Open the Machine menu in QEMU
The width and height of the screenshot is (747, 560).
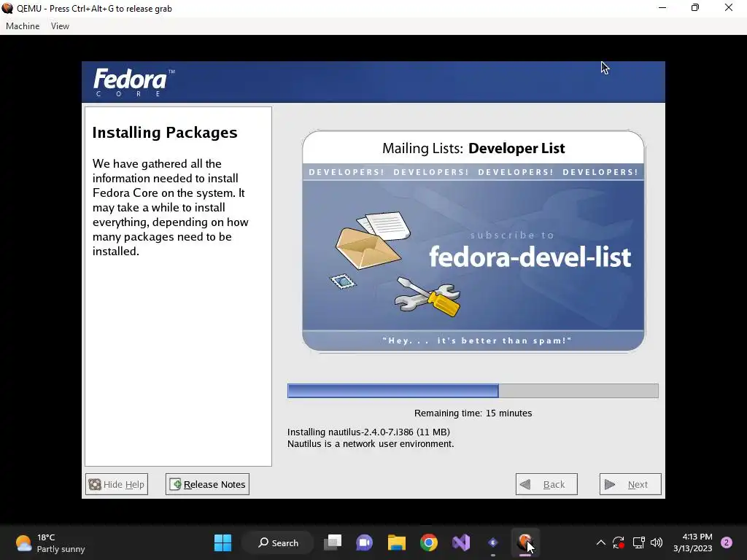pyautogui.click(x=23, y=26)
